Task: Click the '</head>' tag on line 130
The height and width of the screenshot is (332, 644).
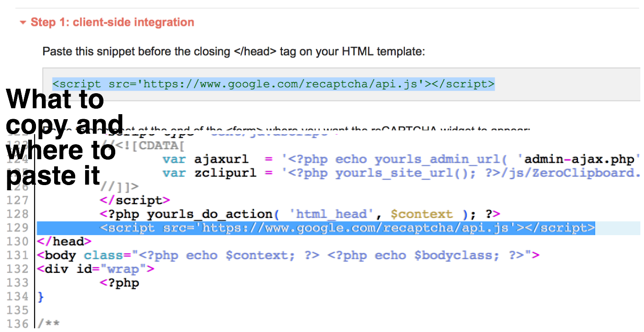Action: click(x=64, y=241)
